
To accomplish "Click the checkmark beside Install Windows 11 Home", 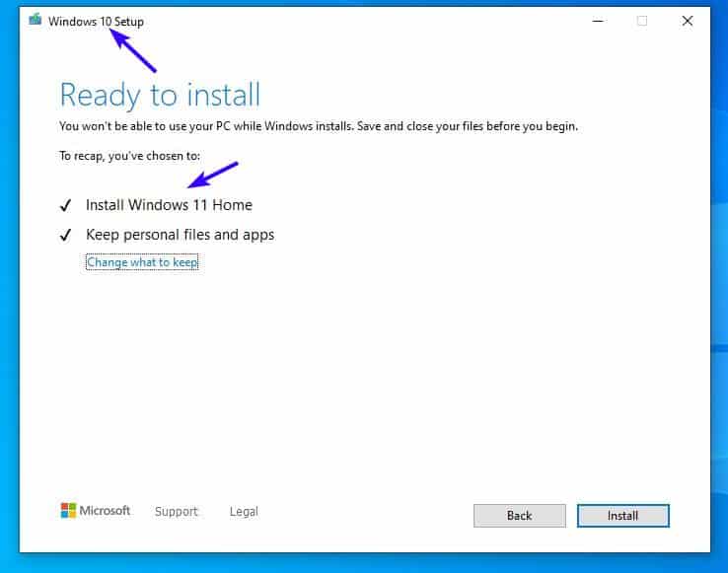I will [65, 205].
